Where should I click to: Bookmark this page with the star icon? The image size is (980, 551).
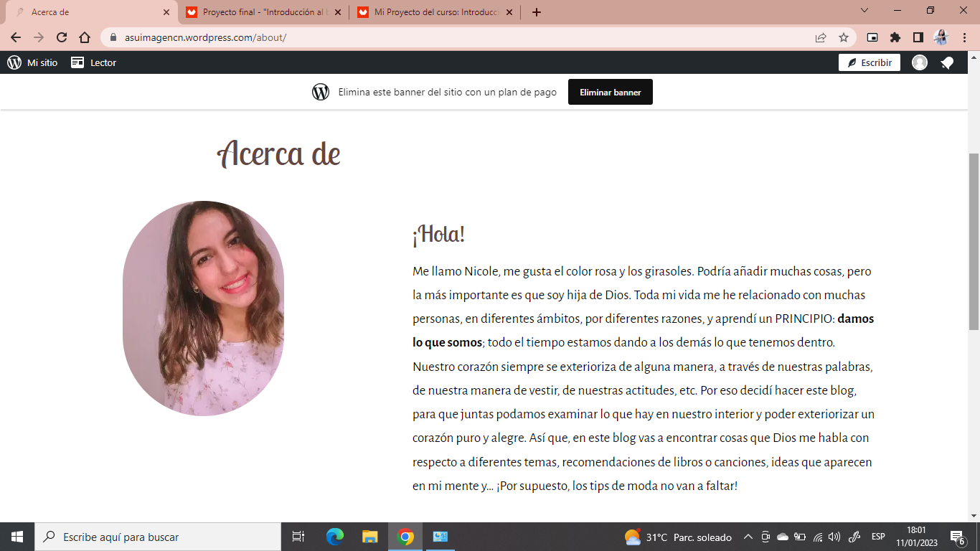(x=844, y=37)
